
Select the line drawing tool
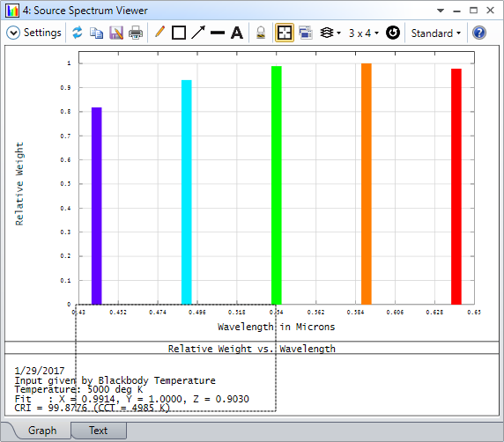[x=218, y=33]
